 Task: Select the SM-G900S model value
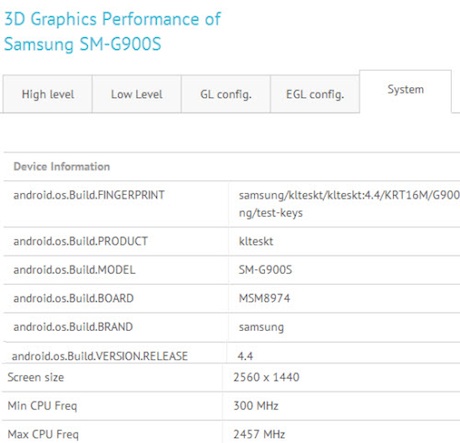coord(265,270)
